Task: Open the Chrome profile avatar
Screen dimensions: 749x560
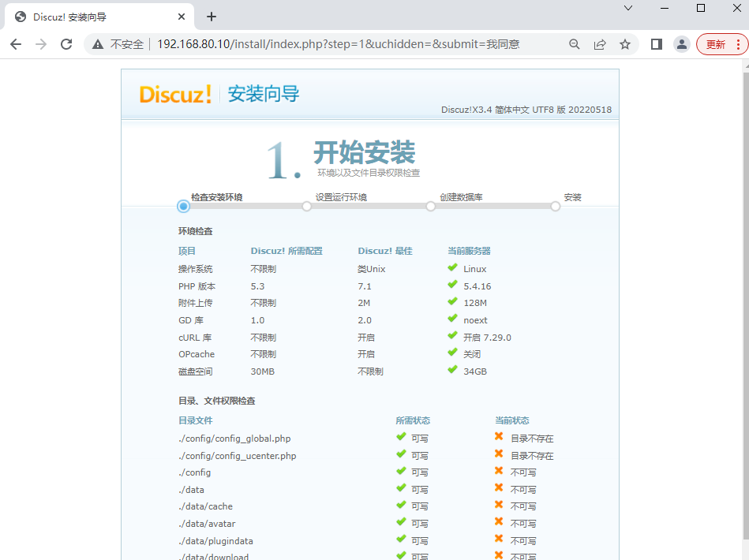Action: coord(682,44)
